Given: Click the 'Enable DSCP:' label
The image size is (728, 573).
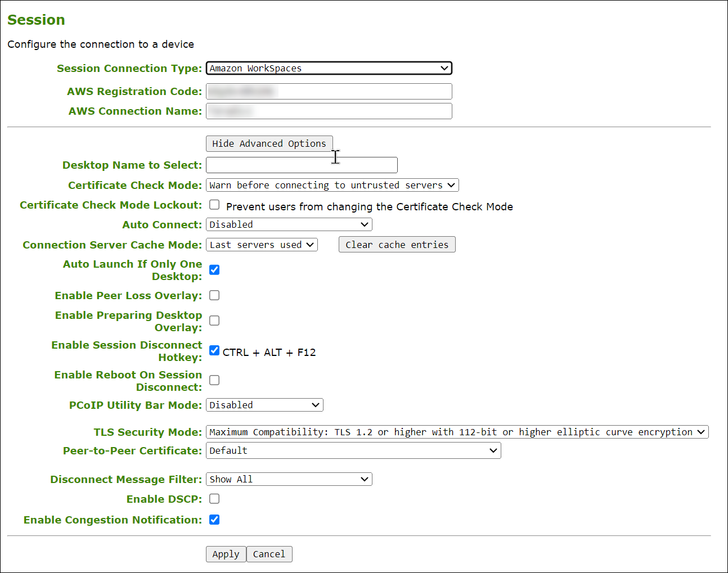Looking at the screenshot, I should [x=164, y=499].
